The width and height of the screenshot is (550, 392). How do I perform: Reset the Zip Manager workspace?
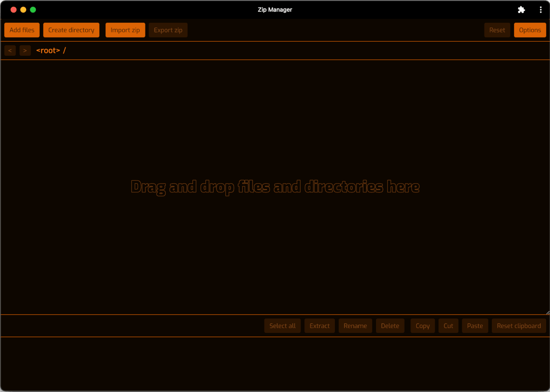(x=497, y=30)
